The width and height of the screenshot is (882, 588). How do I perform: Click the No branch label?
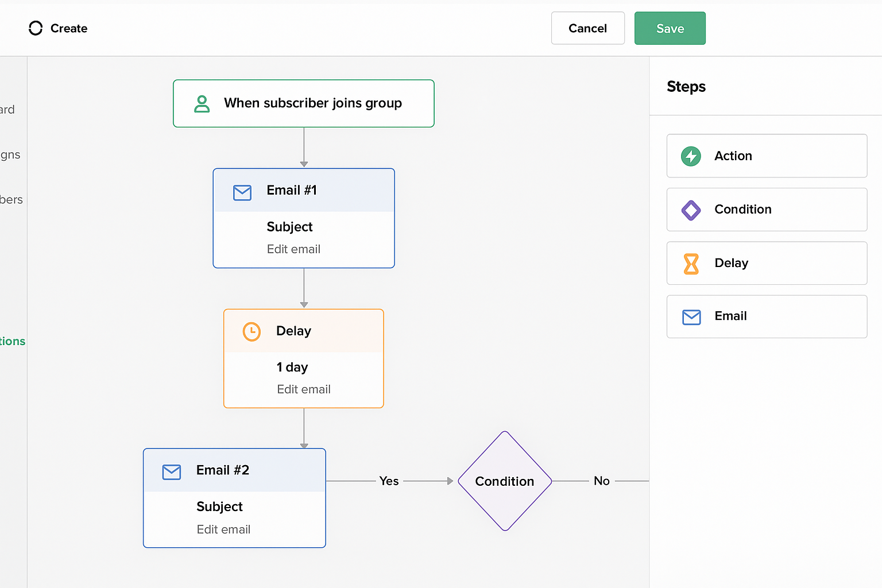tap(601, 481)
